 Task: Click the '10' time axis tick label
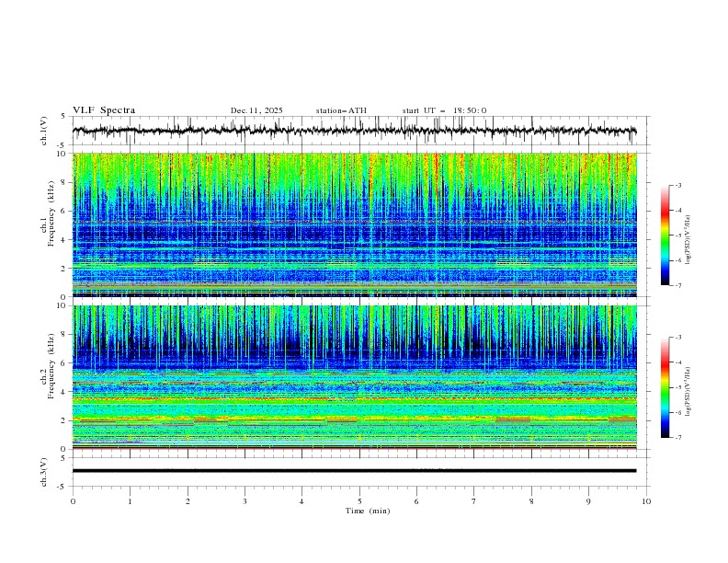click(646, 501)
